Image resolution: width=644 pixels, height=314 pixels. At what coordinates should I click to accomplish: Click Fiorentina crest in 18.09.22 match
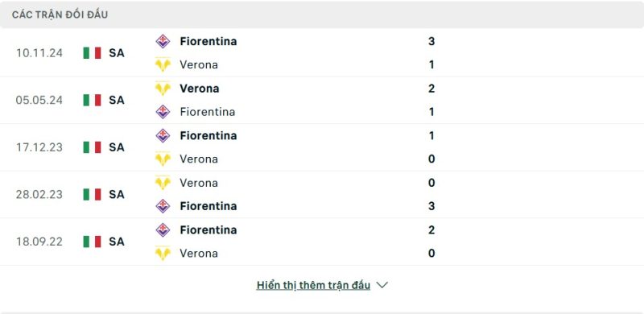163,229
